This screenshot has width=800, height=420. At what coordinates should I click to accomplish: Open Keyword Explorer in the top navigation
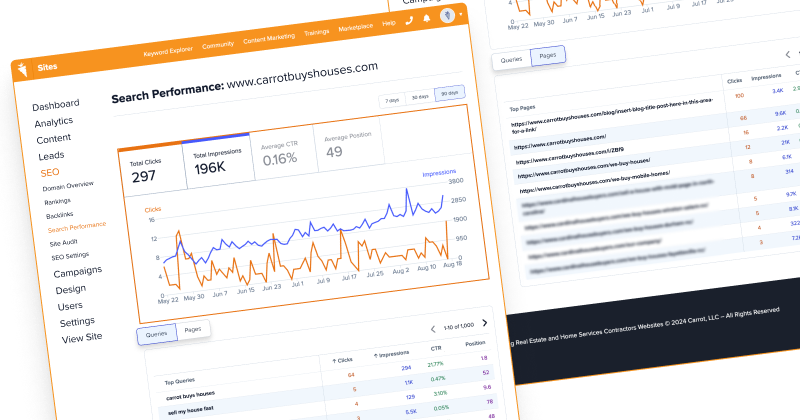[x=168, y=51]
